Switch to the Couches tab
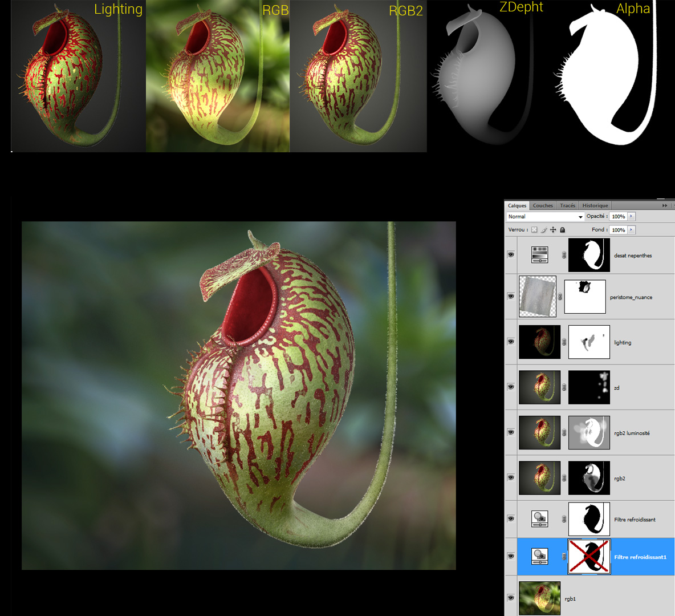675x616 pixels. (x=543, y=205)
